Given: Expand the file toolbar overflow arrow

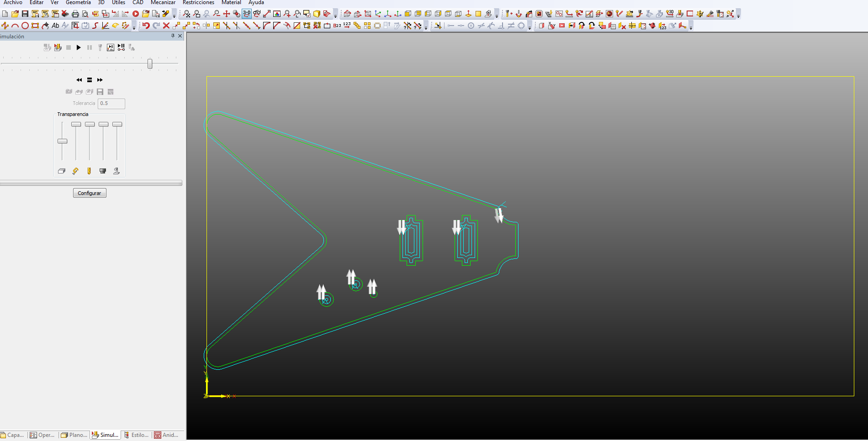Looking at the screenshot, I should pyautogui.click(x=174, y=15).
